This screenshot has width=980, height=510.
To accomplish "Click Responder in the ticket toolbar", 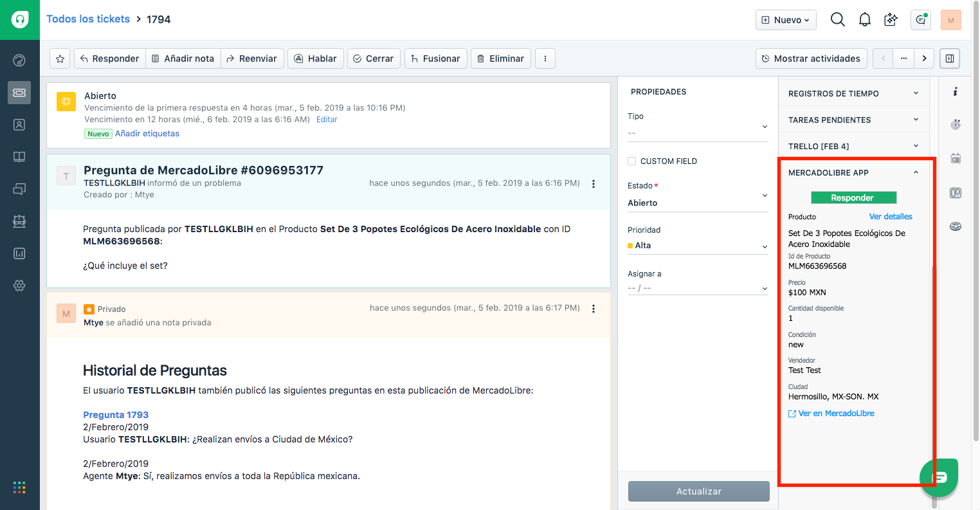I will pyautogui.click(x=110, y=59).
